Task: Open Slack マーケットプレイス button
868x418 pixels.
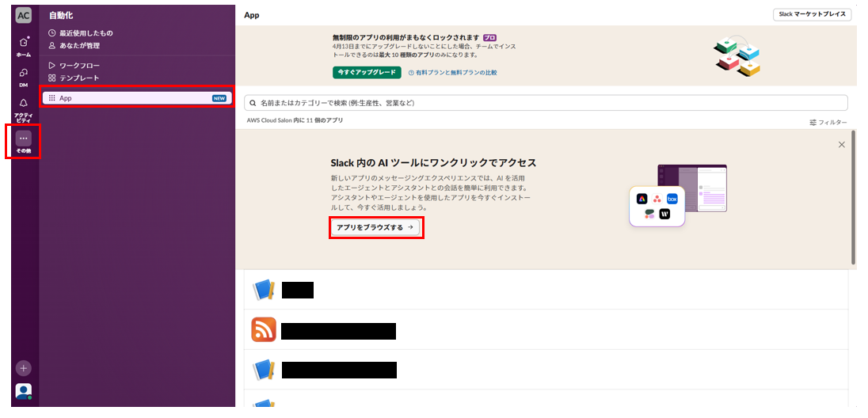Action: point(812,15)
